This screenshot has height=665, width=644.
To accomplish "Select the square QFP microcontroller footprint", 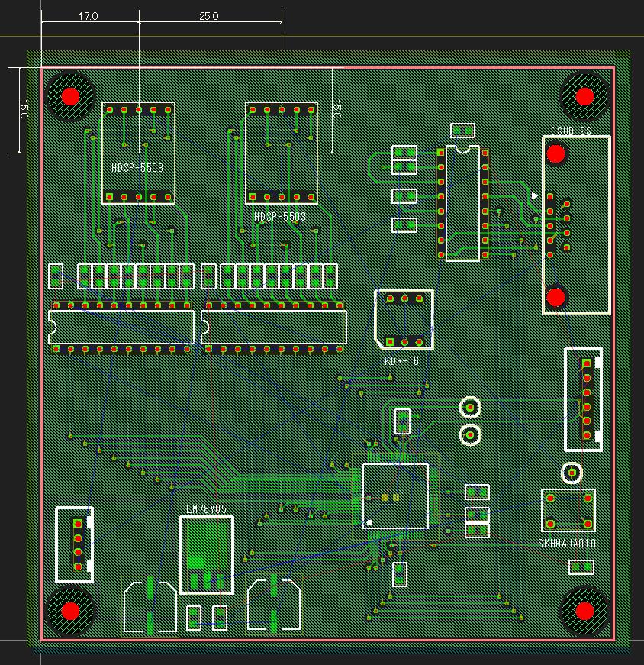I will [395, 496].
